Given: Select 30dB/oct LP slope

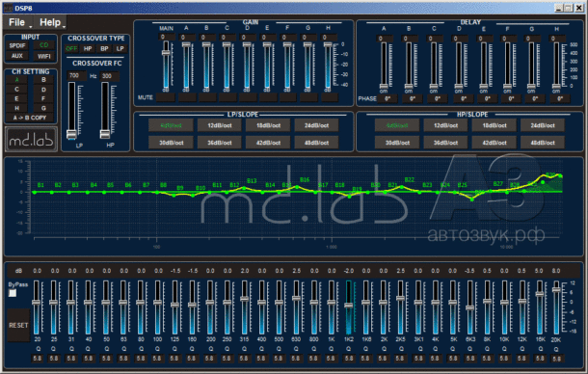Looking at the screenshot, I should pyautogui.click(x=171, y=143).
